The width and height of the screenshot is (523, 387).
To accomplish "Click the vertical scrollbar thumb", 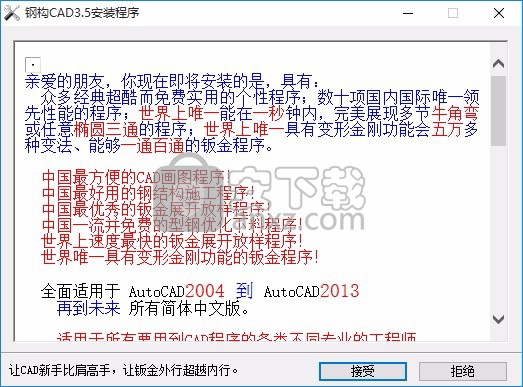I will (498, 111).
